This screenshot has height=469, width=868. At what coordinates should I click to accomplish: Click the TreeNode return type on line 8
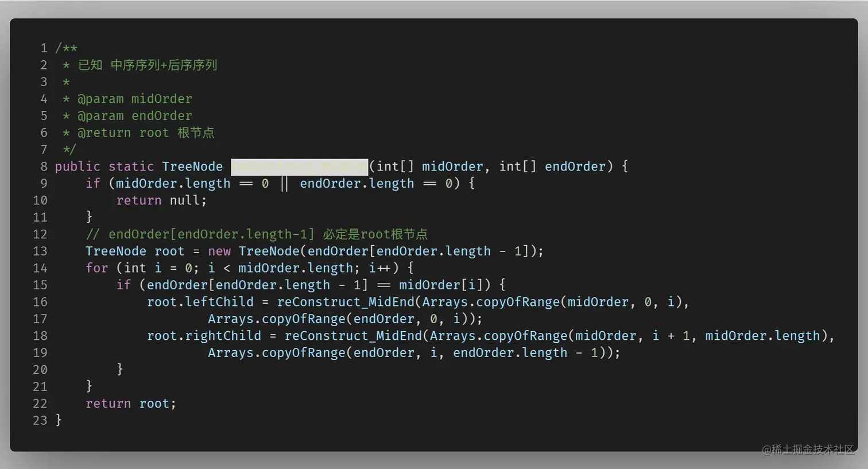(x=192, y=166)
